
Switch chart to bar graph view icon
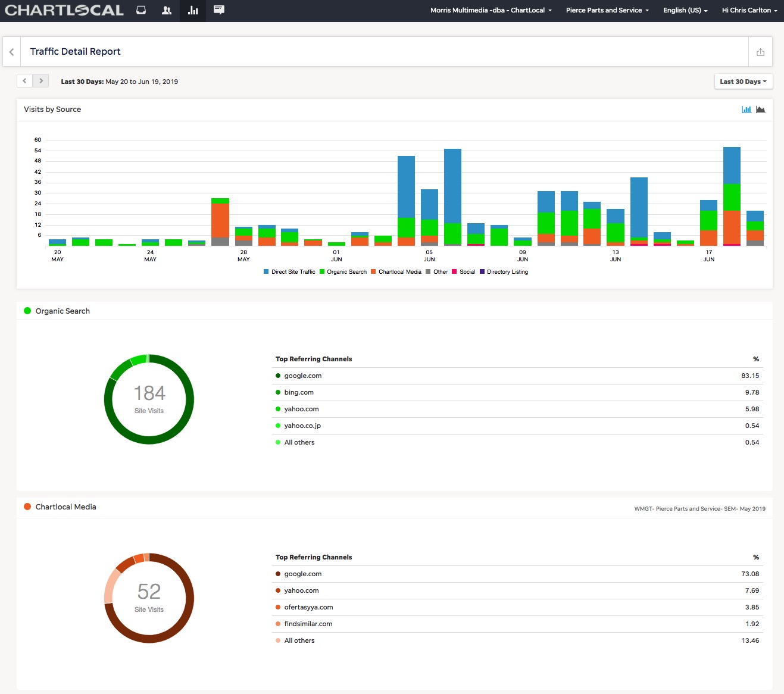click(746, 110)
